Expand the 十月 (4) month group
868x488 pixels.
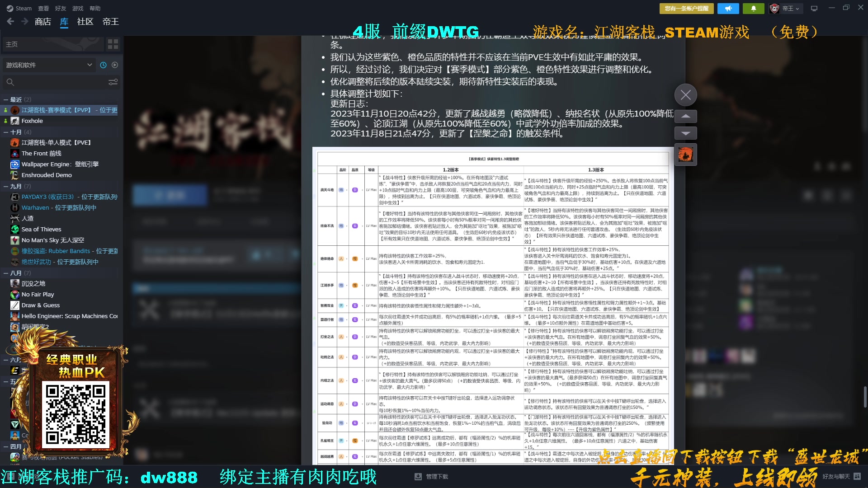(x=16, y=131)
